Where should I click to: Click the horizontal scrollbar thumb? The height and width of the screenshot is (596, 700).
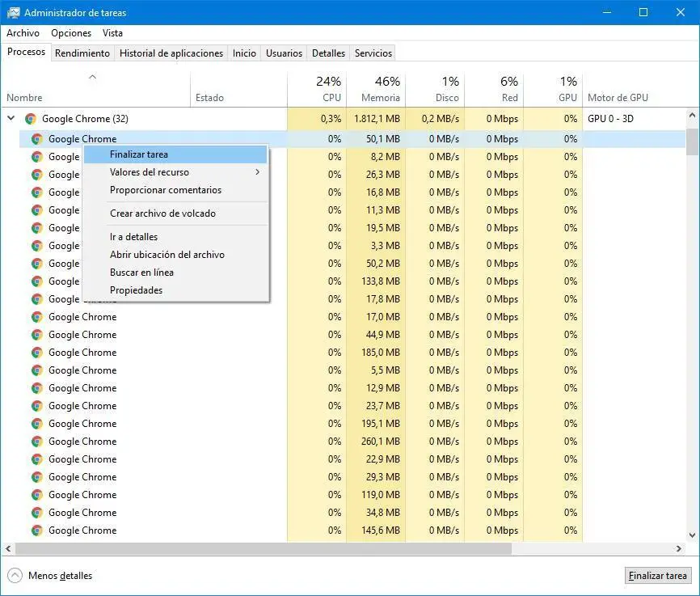(264, 548)
